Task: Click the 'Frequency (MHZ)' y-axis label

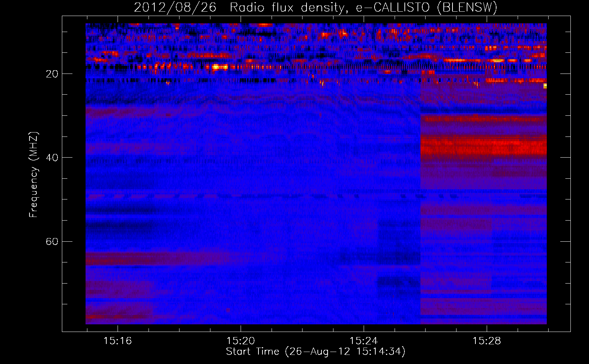Action: [33, 175]
